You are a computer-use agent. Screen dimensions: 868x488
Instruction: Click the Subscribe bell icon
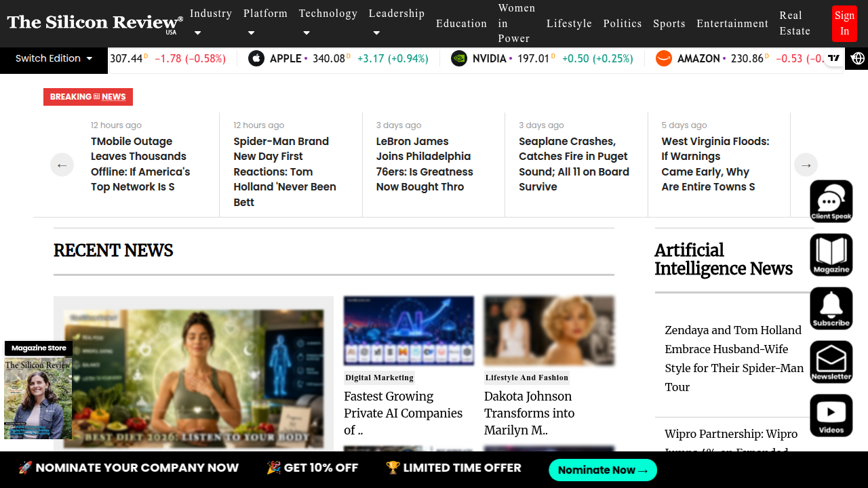coord(831,308)
